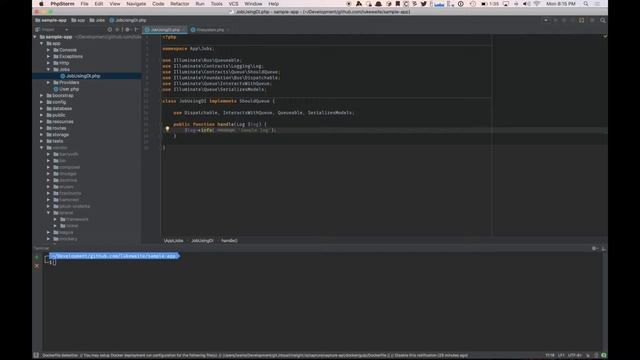The width and height of the screenshot is (640, 360).
Task: Expand the config folder arrow
Action: click(42, 102)
